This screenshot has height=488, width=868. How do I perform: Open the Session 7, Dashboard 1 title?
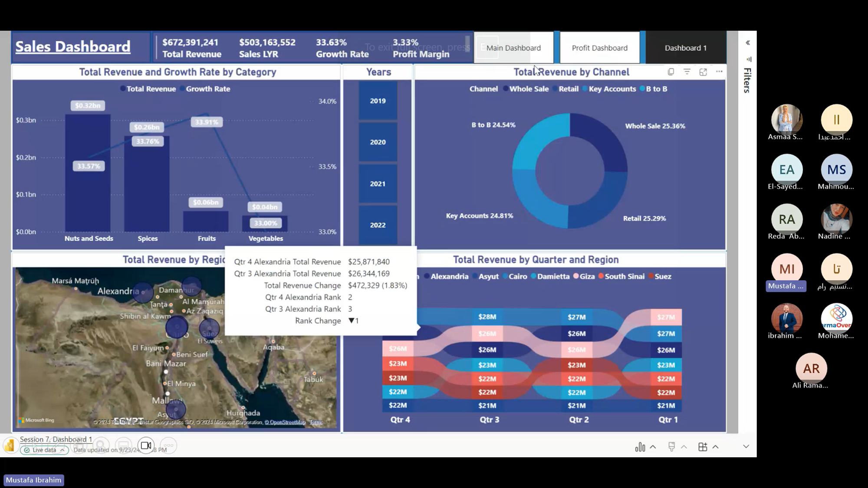pos(56,439)
